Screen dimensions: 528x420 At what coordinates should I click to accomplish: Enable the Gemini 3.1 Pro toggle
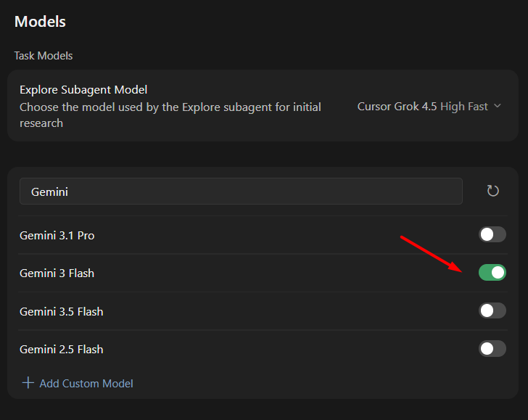pos(492,234)
